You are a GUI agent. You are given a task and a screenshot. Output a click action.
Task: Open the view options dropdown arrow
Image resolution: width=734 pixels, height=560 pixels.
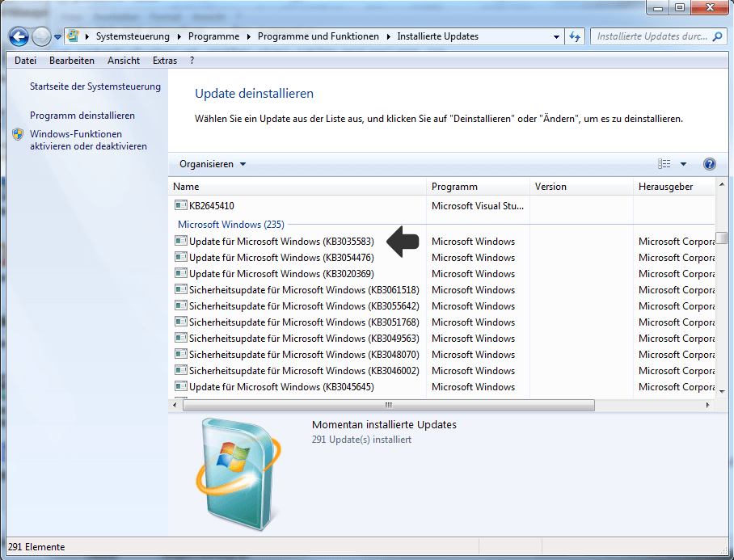pyautogui.click(x=683, y=164)
